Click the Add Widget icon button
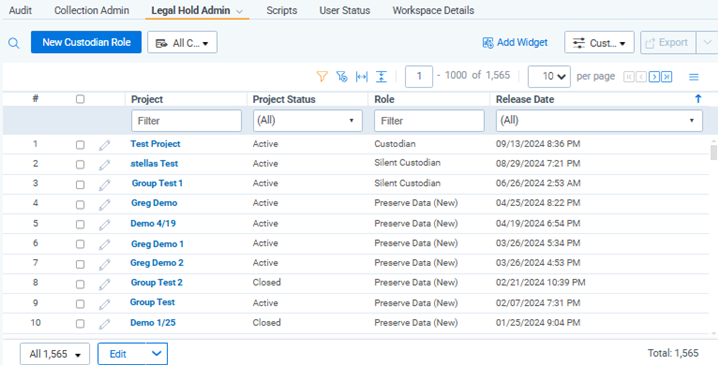718x365 pixels. [x=515, y=43]
